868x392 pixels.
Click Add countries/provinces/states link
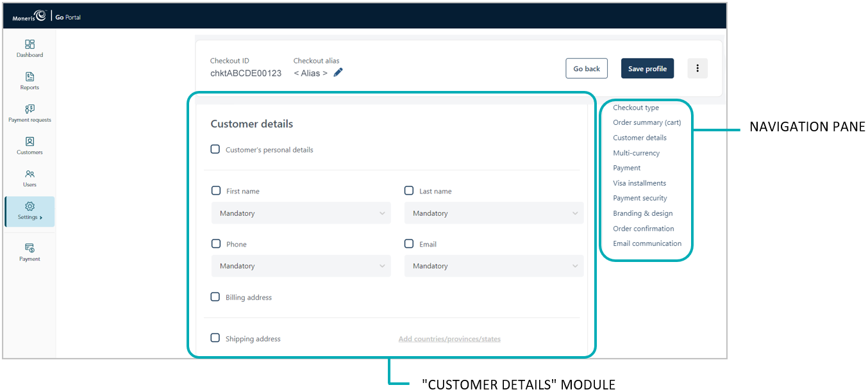coord(449,339)
